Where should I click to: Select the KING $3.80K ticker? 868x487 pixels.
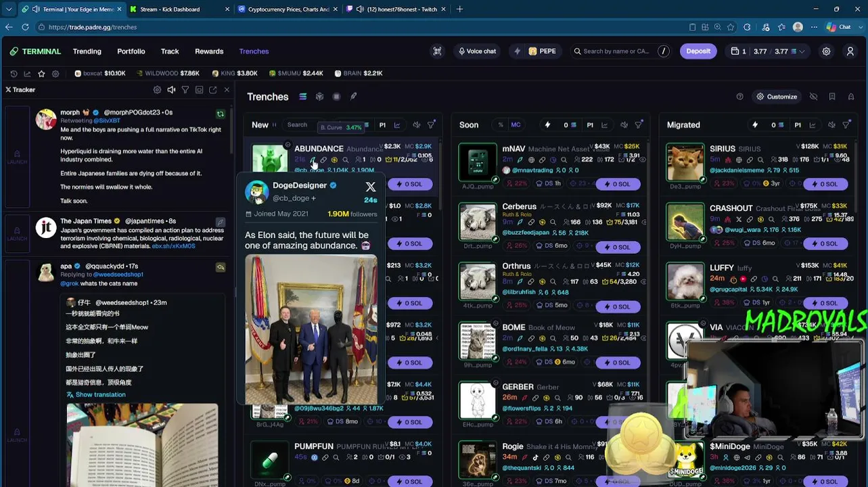pos(235,73)
